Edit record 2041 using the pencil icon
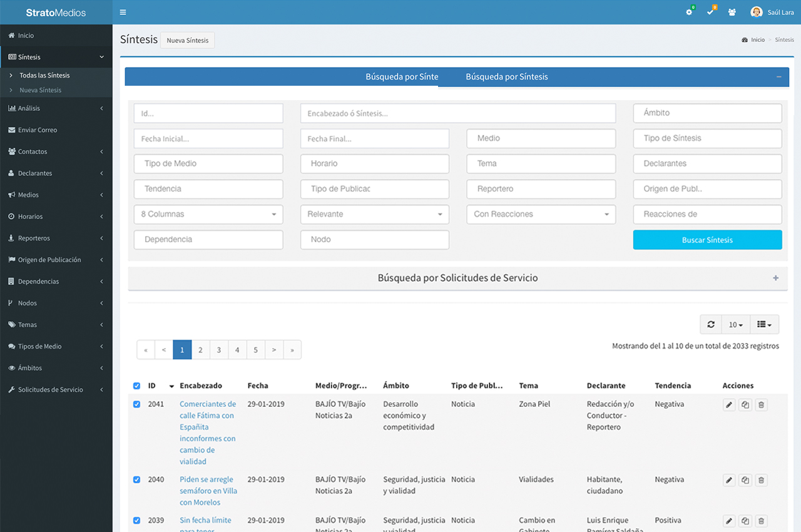The image size is (801, 532). 728,404
